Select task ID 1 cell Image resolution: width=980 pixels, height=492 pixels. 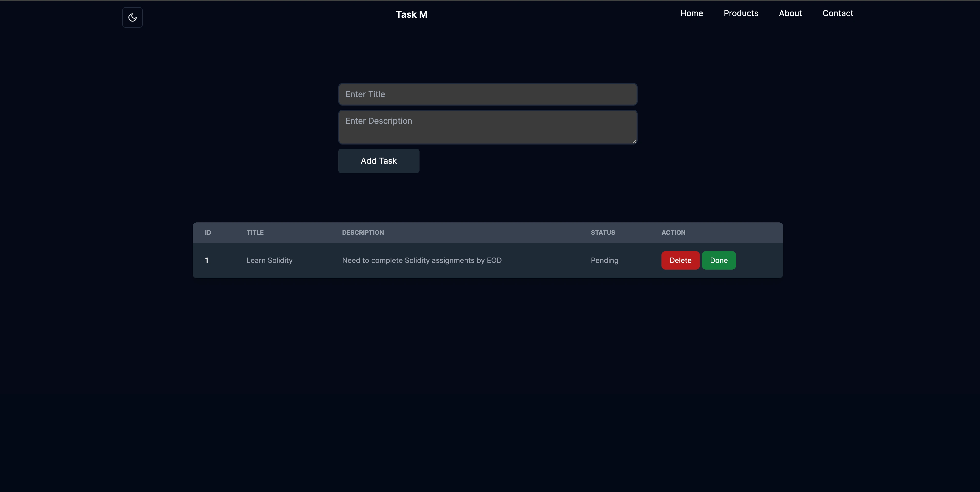point(207,260)
